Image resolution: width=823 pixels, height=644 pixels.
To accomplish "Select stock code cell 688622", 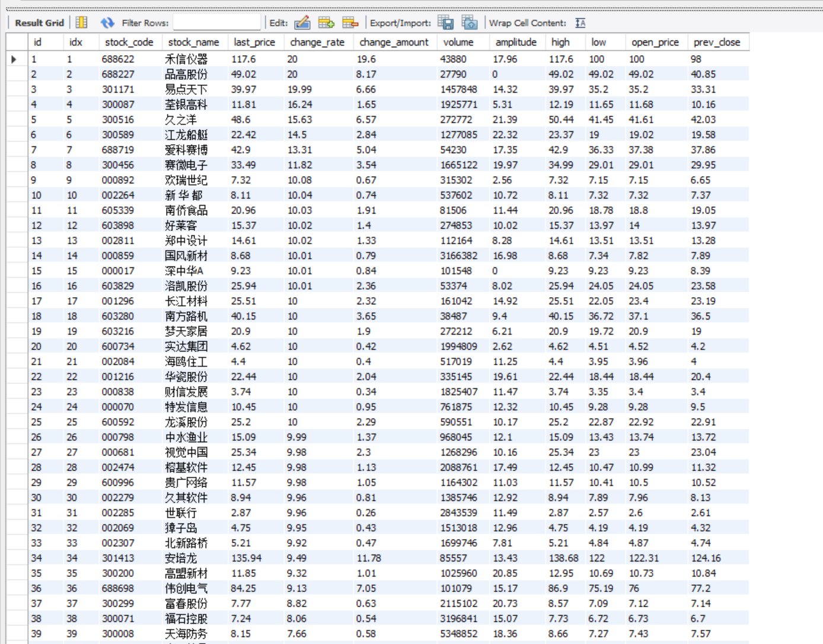I will click(x=130, y=59).
